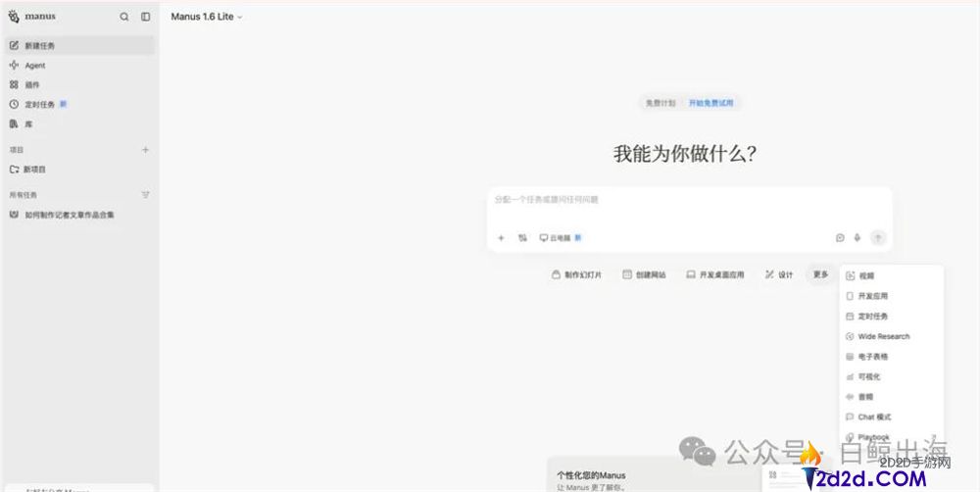This screenshot has width=980, height=492.
Task: Add a project with the plus icon
Action: [x=146, y=150]
